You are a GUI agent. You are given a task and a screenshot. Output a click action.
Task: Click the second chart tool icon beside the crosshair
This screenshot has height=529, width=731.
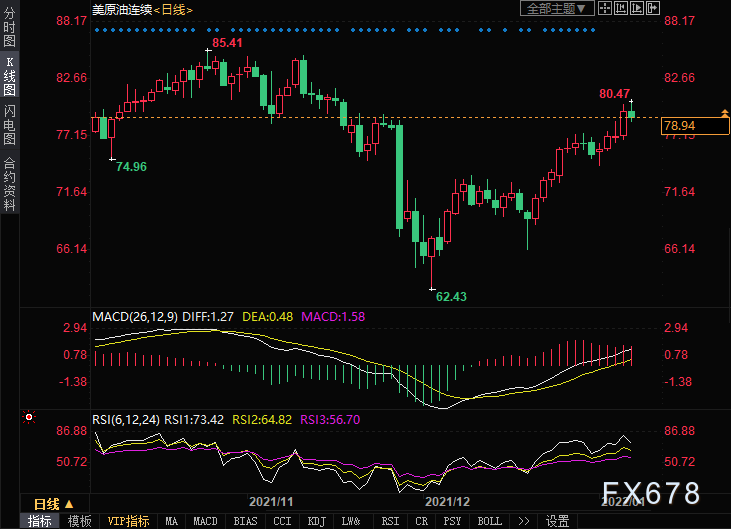click(620, 8)
